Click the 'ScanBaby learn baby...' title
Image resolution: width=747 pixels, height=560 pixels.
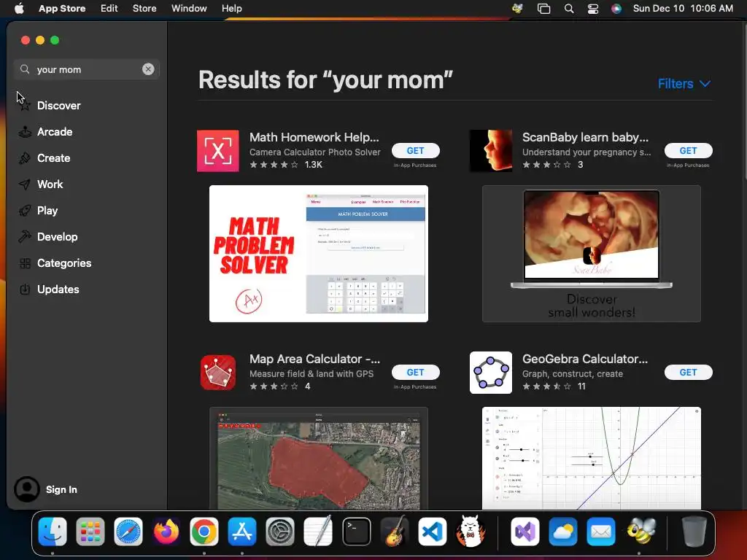tap(586, 137)
